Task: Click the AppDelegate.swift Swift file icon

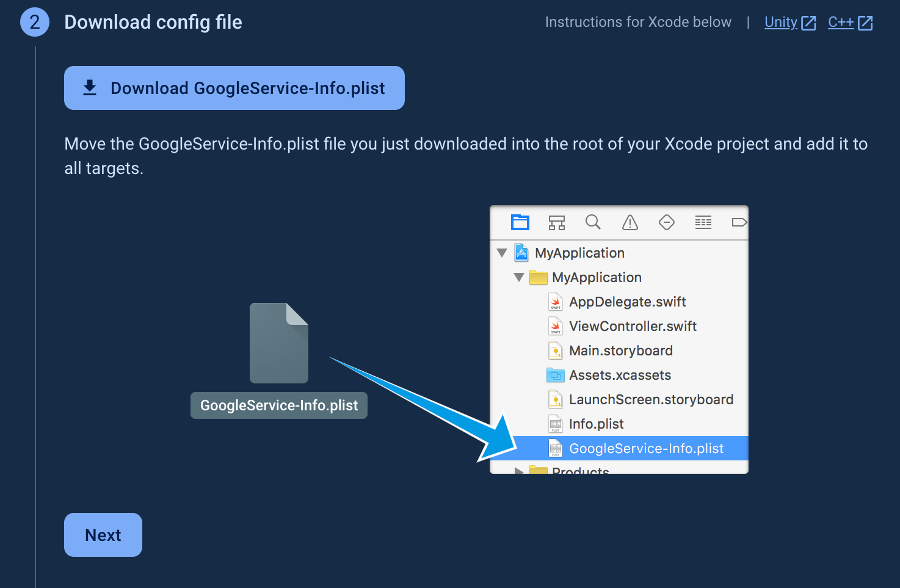Action: click(556, 302)
